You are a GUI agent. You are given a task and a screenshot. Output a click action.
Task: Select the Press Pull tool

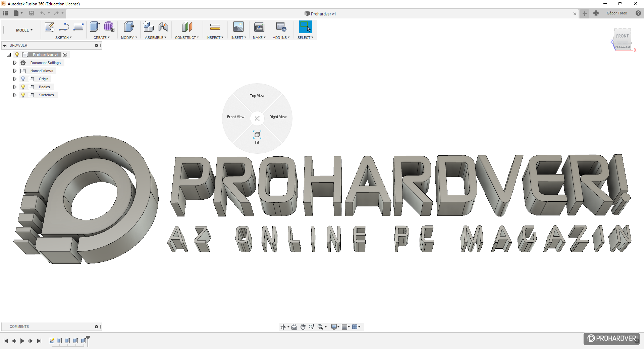click(129, 27)
